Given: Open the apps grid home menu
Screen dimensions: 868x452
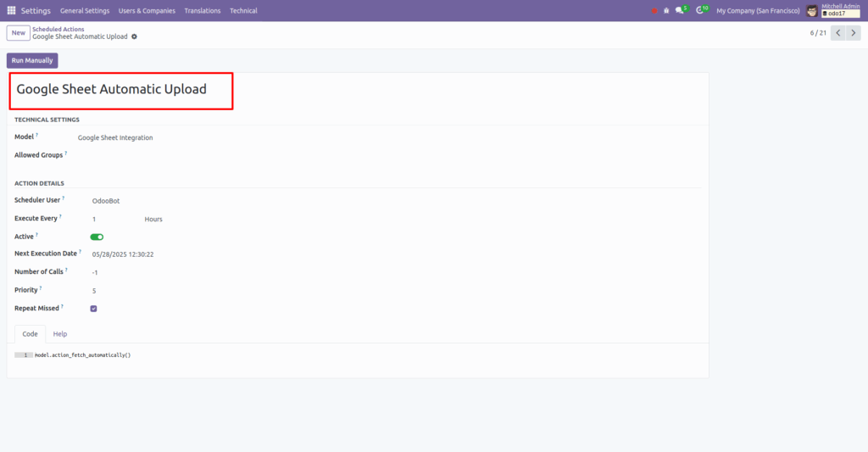Looking at the screenshot, I should point(11,10).
